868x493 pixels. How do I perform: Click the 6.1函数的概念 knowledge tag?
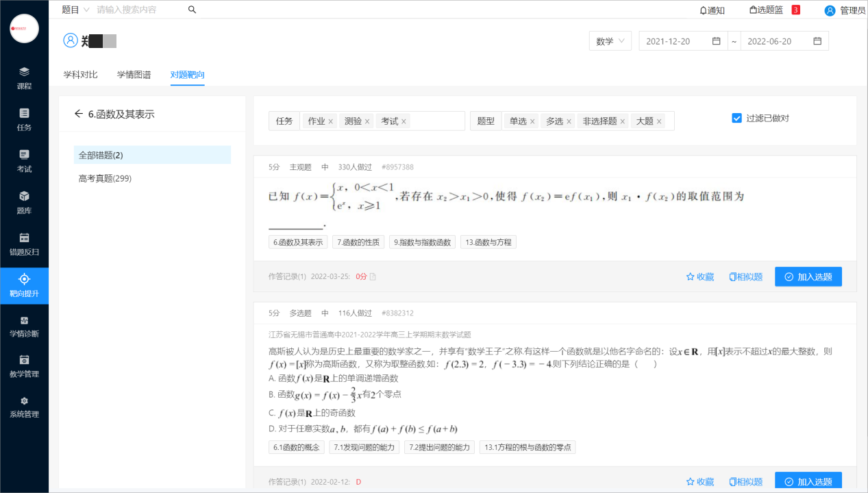click(x=297, y=447)
